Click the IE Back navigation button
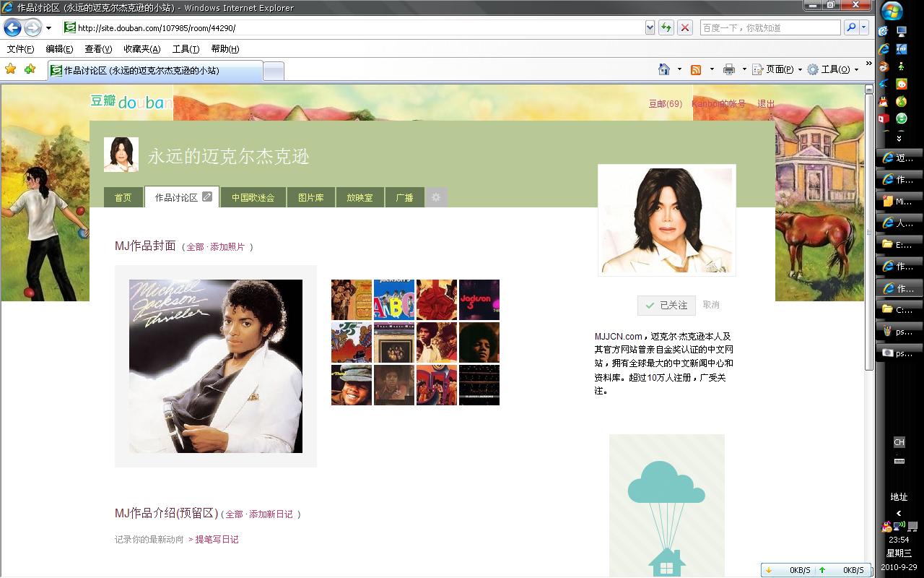 (x=12, y=27)
